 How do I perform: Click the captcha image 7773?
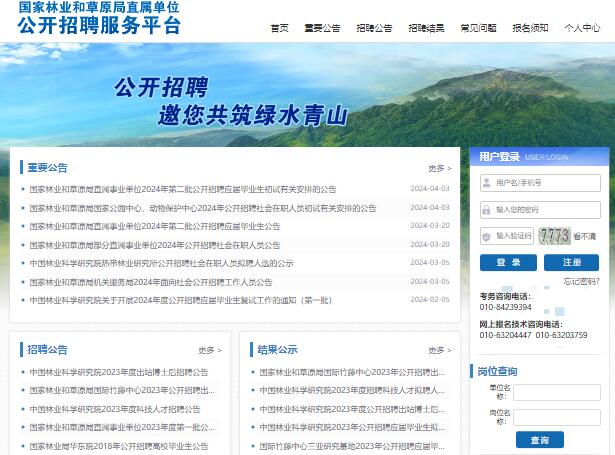tap(555, 236)
